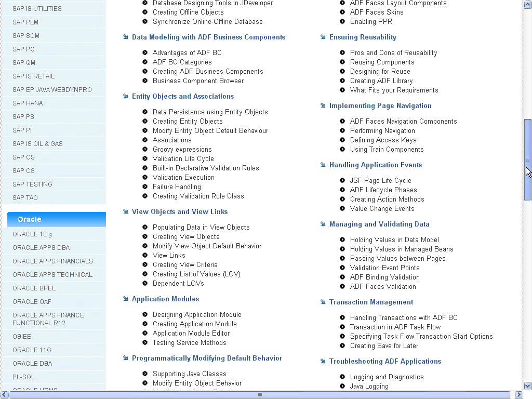Select PL-SQL sidebar entry
Image resolution: width=532 pixels, height=399 pixels.
(x=24, y=377)
